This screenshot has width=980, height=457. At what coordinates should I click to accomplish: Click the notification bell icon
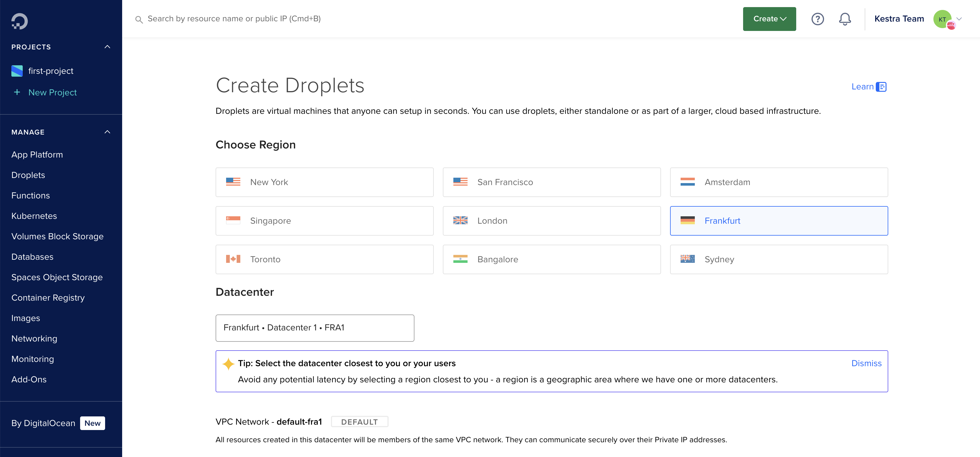pos(845,19)
